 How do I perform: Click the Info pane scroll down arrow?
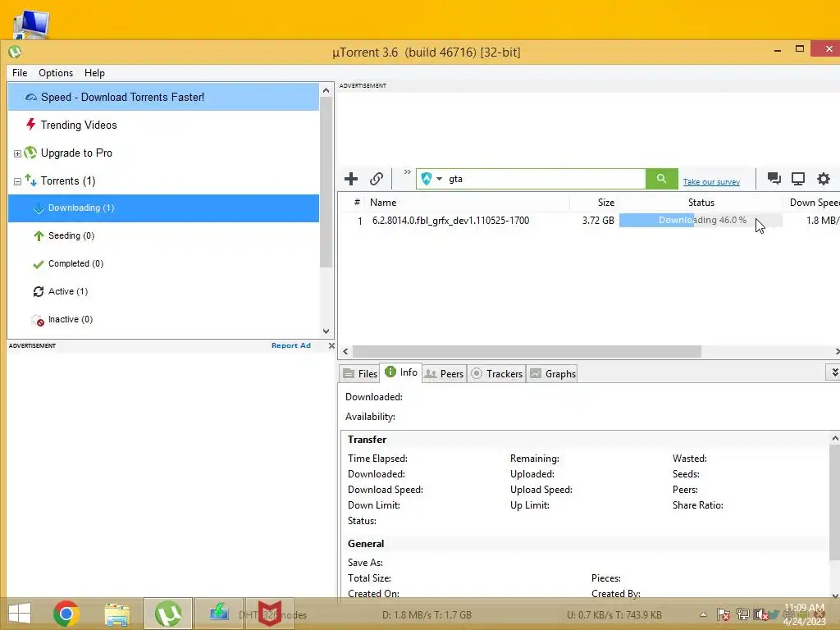tap(834, 596)
